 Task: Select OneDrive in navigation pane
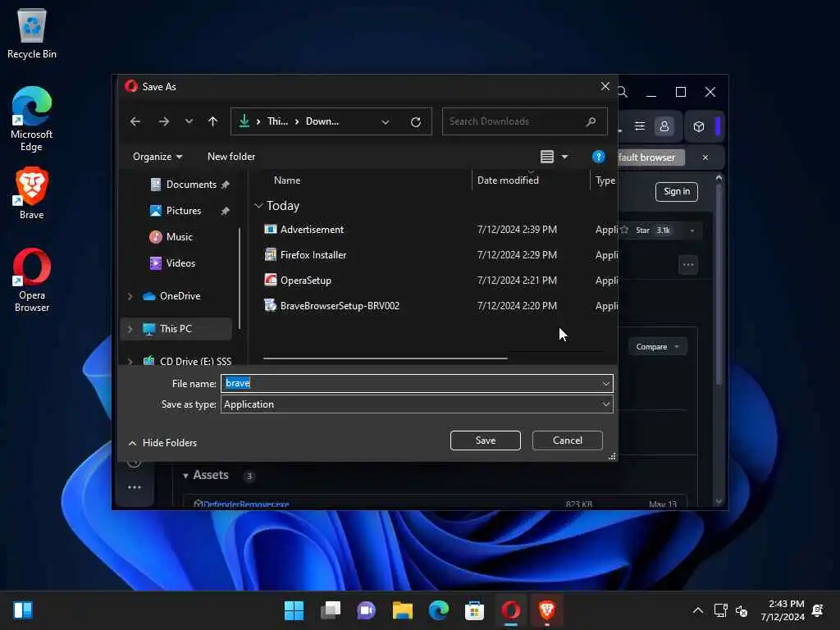(180, 295)
